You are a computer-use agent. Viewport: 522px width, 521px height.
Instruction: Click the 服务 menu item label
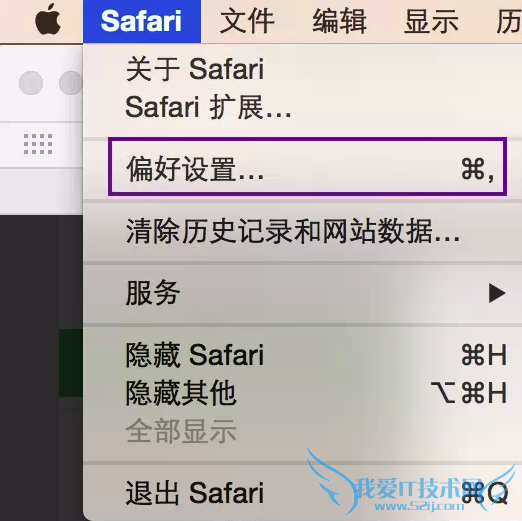click(x=153, y=293)
